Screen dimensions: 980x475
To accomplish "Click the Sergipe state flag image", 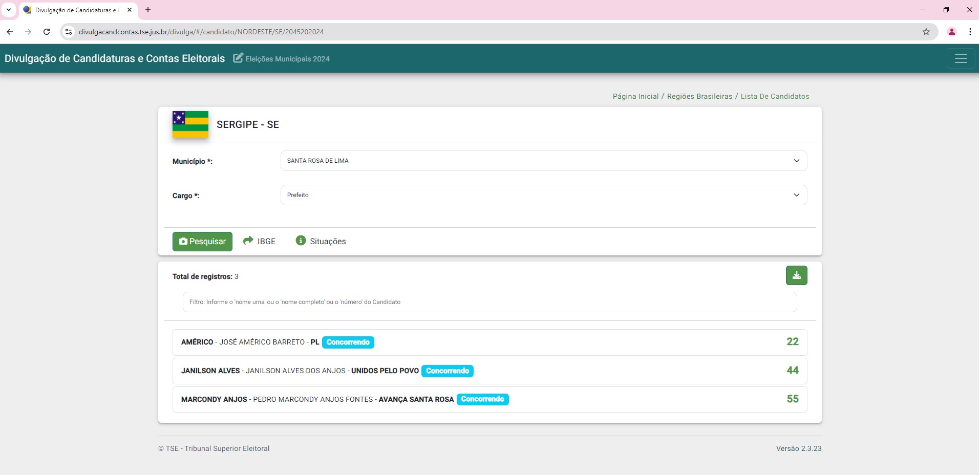I will (x=190, y=124).
